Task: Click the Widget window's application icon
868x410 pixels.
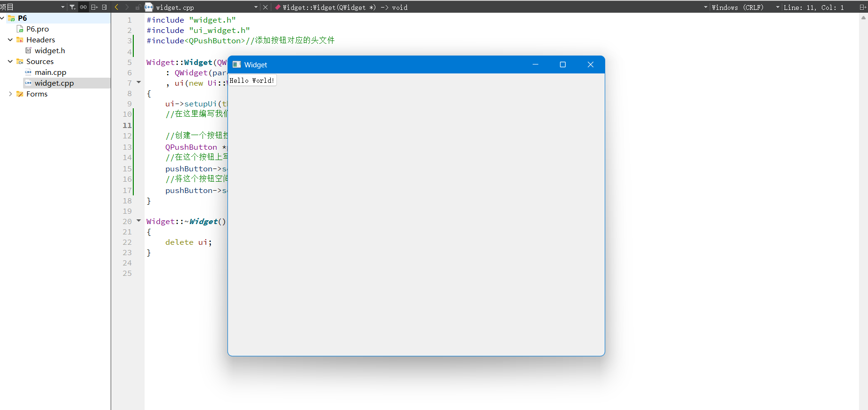Action: tap(237, 64)
